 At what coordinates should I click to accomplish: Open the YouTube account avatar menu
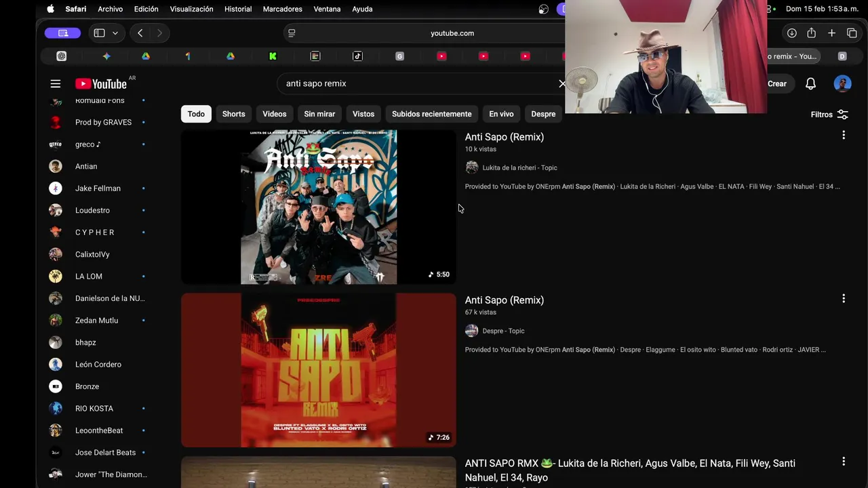[842, 83]
